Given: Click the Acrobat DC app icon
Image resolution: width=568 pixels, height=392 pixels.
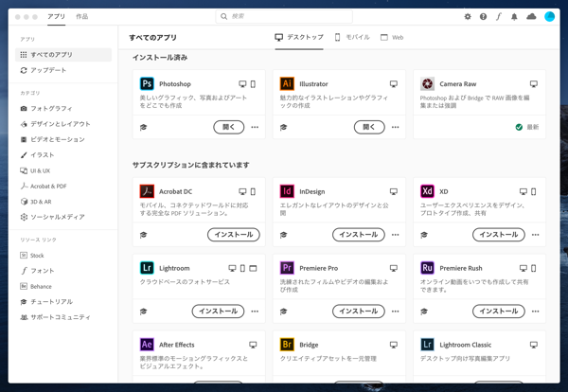Looking at the screenshot, I should click(x=147, y=191).
